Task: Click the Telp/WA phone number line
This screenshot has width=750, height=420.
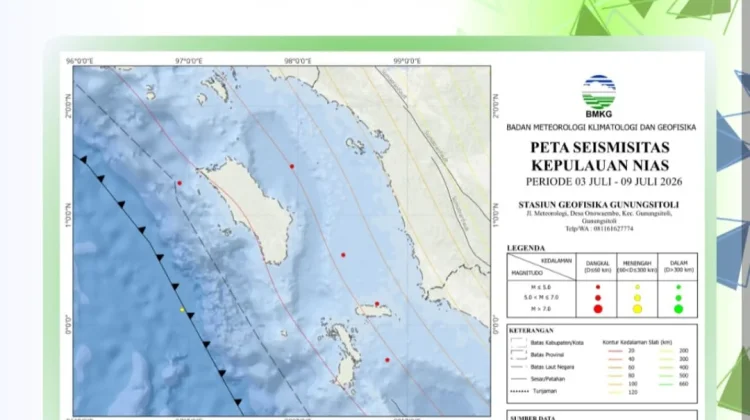Action: [x=599, y=229]
